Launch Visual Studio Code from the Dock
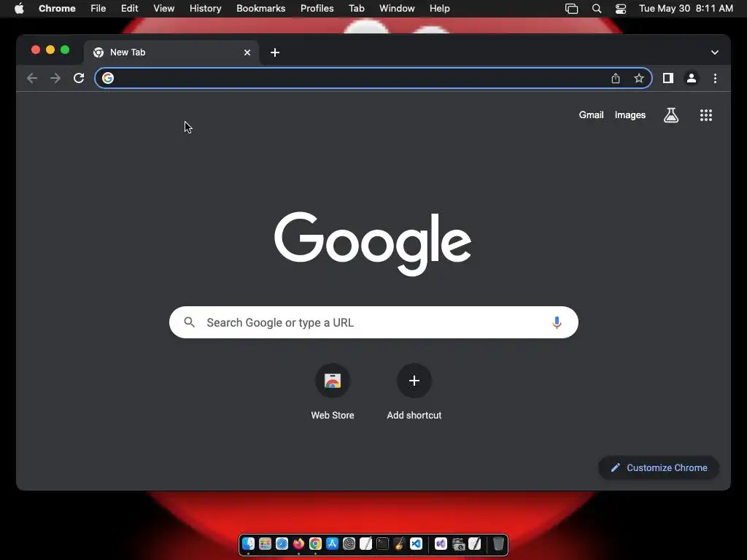Image resolution: width=747 pixels, height=560 pixels. (x=416, y=544)
